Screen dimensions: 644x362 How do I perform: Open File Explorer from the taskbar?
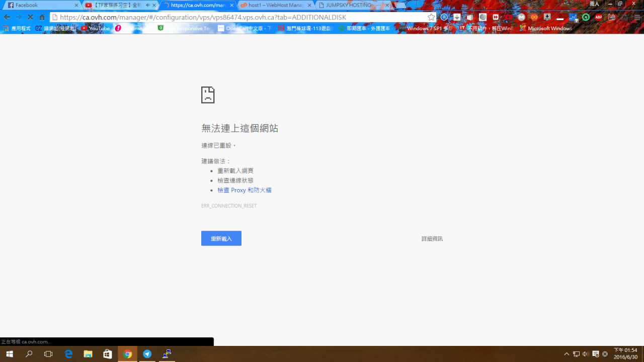(88, 354)
